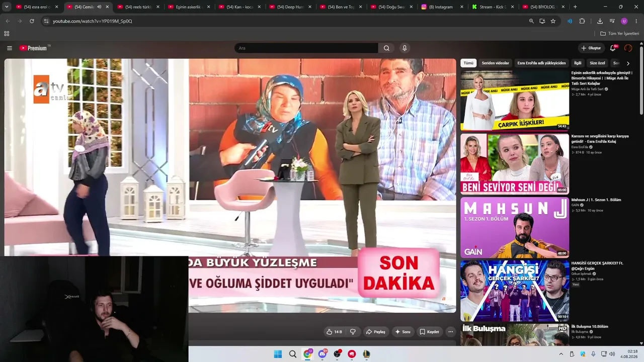
Task: Select 'Esra Erol'da adlı yükleyiciden' chip
Action: pyautogui.click(x=541, y=63)
